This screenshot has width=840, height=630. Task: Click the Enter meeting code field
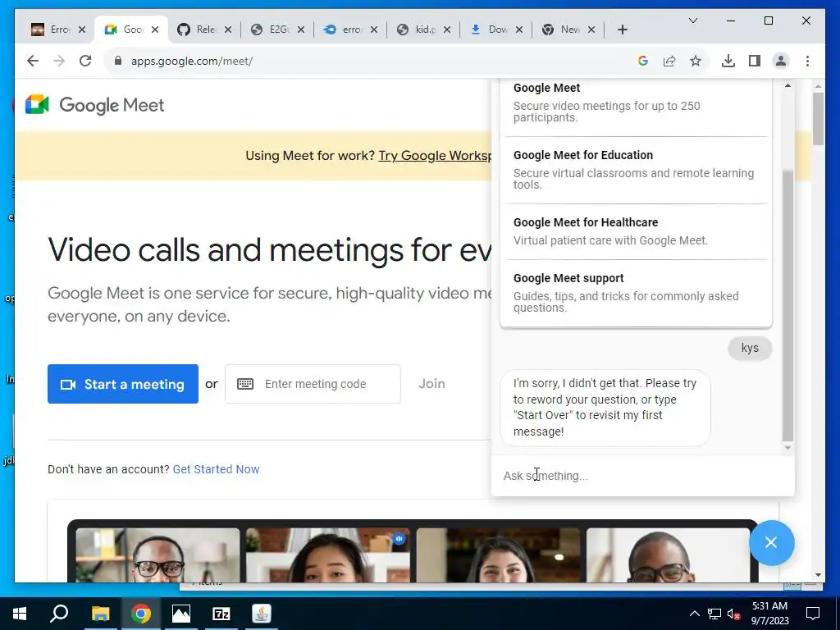tap(313, 384)
